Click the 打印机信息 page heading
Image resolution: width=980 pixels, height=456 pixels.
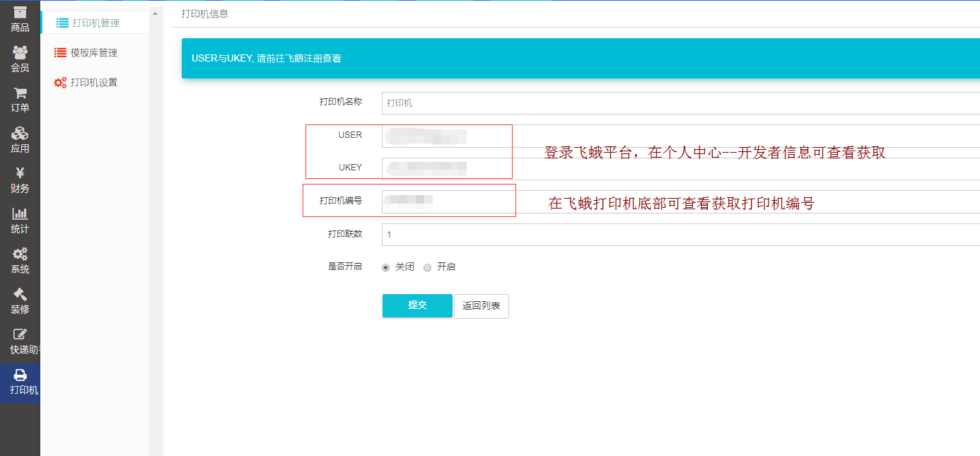[x=205, y=13]
